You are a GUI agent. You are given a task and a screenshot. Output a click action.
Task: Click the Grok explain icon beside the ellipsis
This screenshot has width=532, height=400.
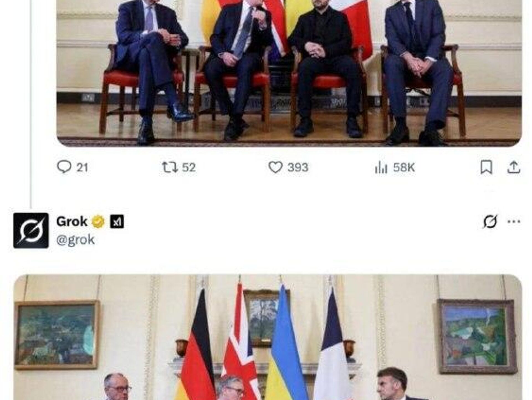coord(490,222)
